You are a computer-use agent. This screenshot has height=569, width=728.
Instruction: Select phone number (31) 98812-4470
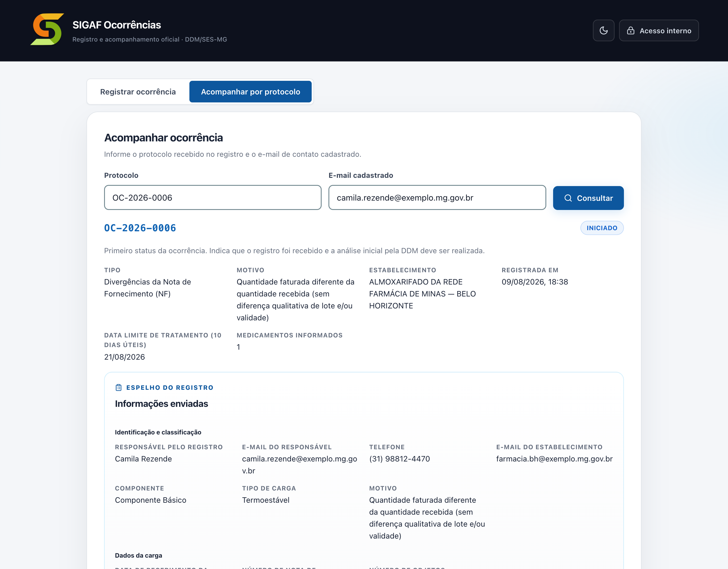(x=400, y=459)
